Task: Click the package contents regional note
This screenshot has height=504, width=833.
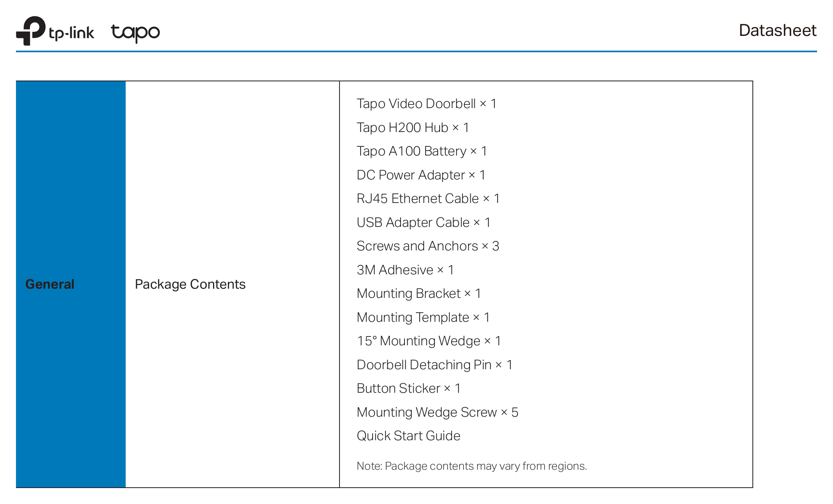Action: (x=472, y=466)
